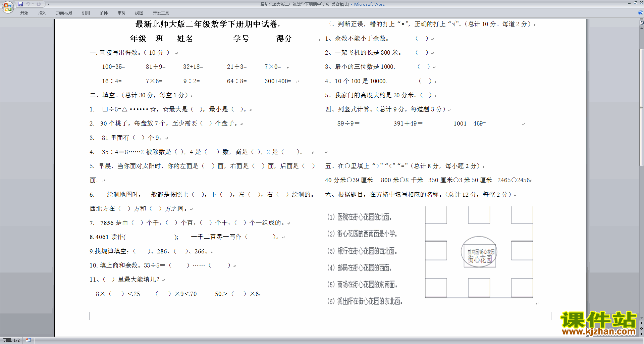This screenshot has height=344, width=644.
Task: Click the 街心花园 oval in the map
Action: (479, 252)
